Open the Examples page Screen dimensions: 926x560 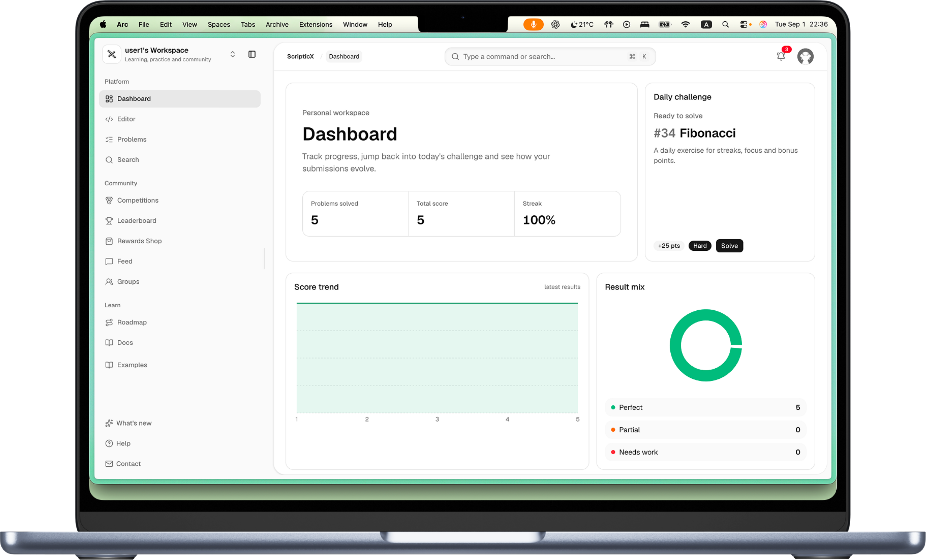(x=180, y=365)
